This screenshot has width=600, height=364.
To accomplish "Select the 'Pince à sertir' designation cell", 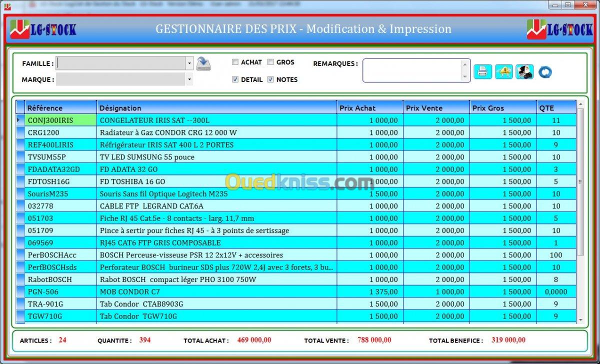I will (217, 230).
